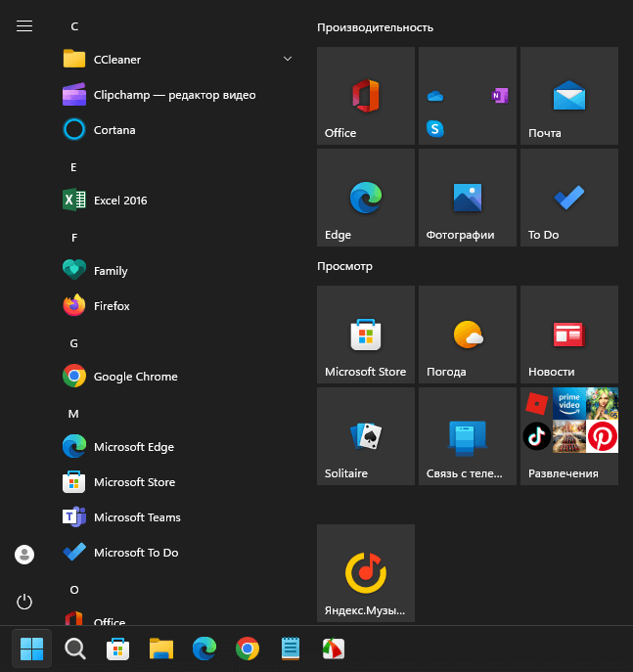Click the Windows Start button on taskbar
The width and height of the screenshot is (633, 672).
click(x=31, y=649)
